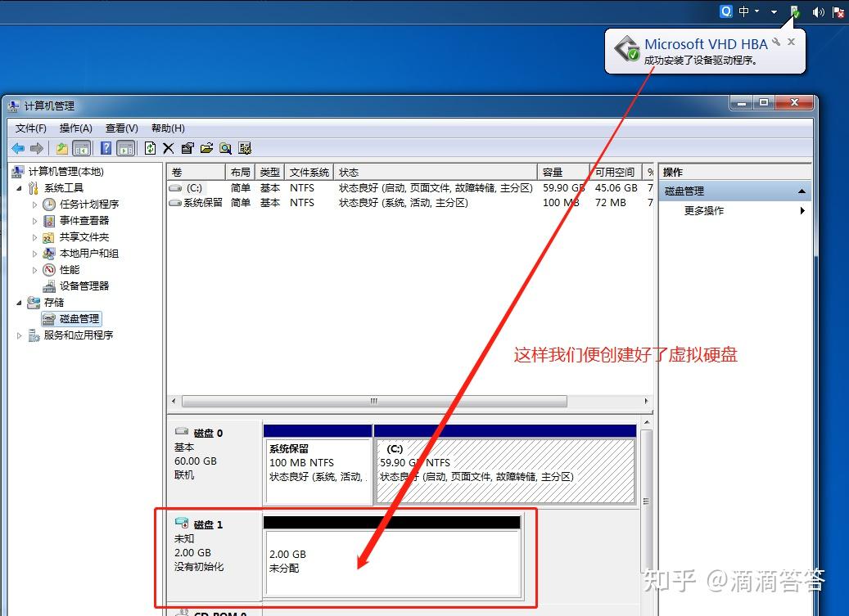Open the hidden icons arrow on the taskbar
Screen dimensions: 849x616
tap(774, 12)
